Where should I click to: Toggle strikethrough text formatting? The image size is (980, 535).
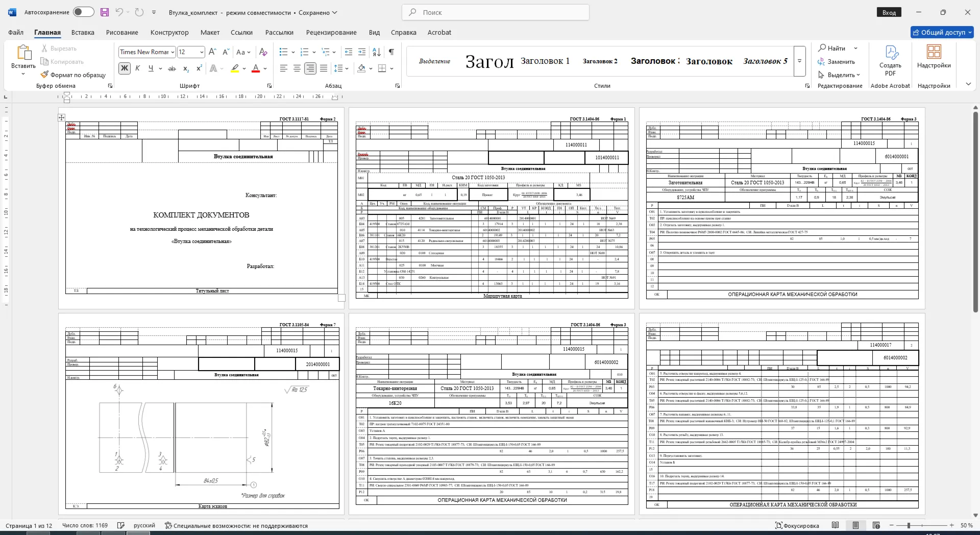coord(172,68)
